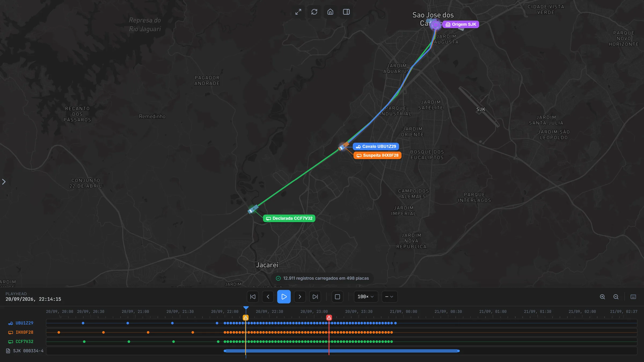Step forward one frame
This screenshot has height=362, width=644.
300,297
